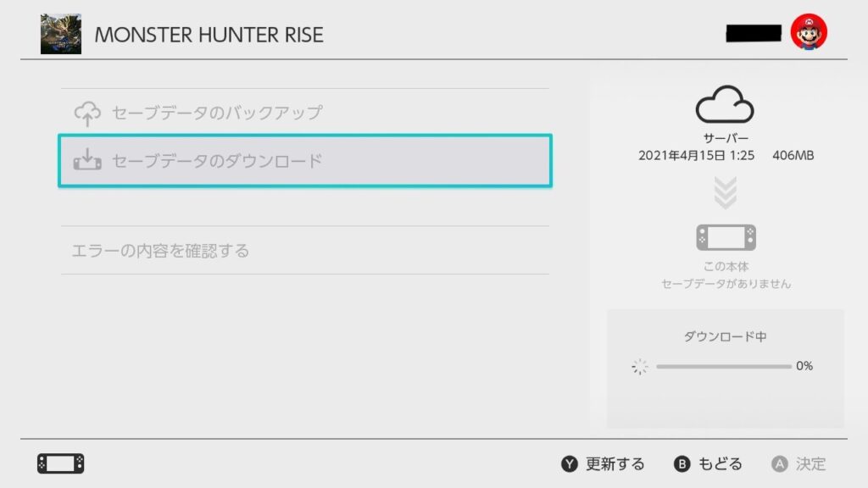
Task: Click the Y button icon
Action: 570,464
